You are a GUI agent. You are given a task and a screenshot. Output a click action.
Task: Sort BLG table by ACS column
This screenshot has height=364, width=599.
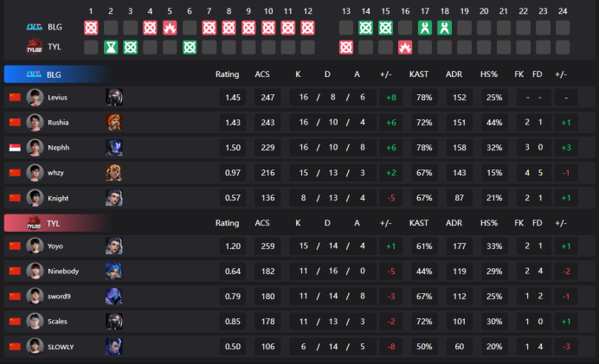[x=262, y=74]
